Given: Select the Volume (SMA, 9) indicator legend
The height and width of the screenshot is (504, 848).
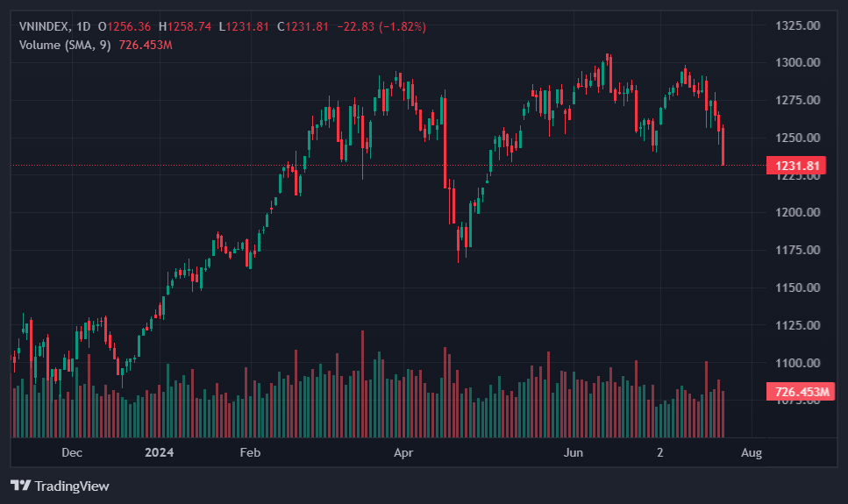Looking at the screenshot, I should [x=65, y=45].
